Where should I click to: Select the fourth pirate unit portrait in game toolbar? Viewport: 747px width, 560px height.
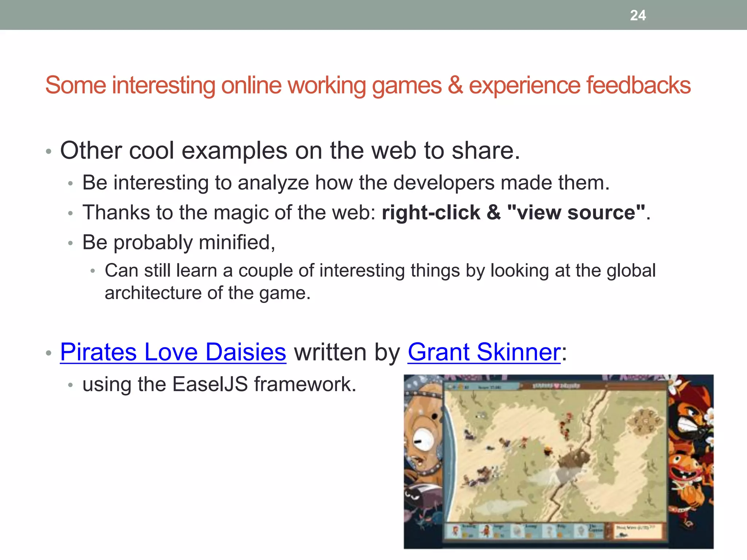pos(549,530)
